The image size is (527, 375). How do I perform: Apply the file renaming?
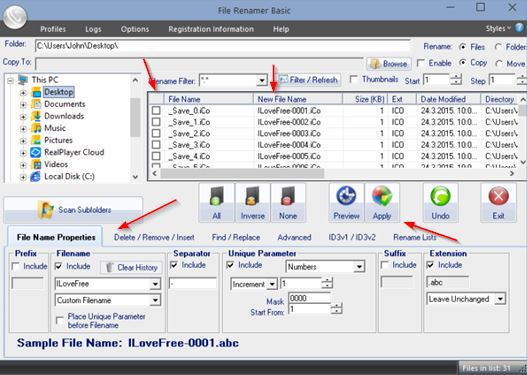(x=382, y=203)
